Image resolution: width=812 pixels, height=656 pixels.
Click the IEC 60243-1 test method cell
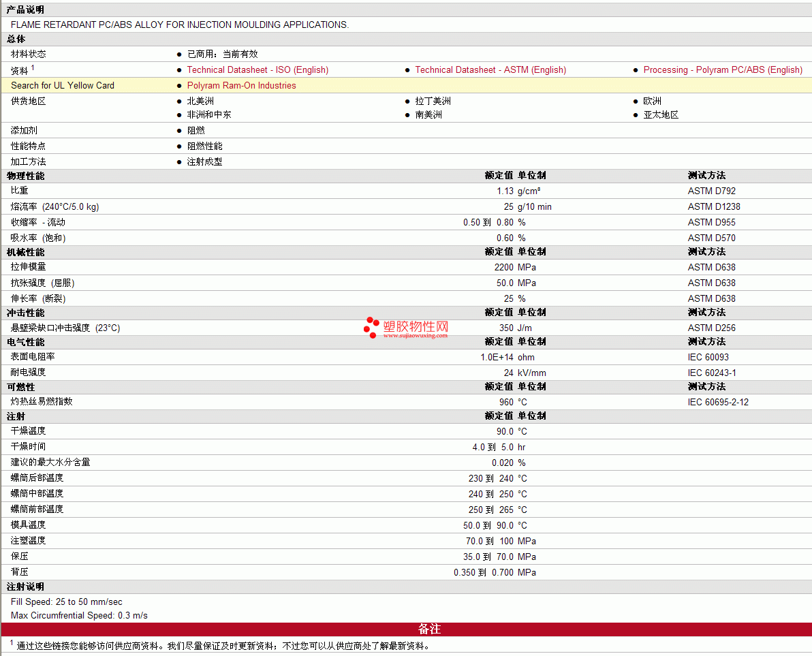(712, 373)
